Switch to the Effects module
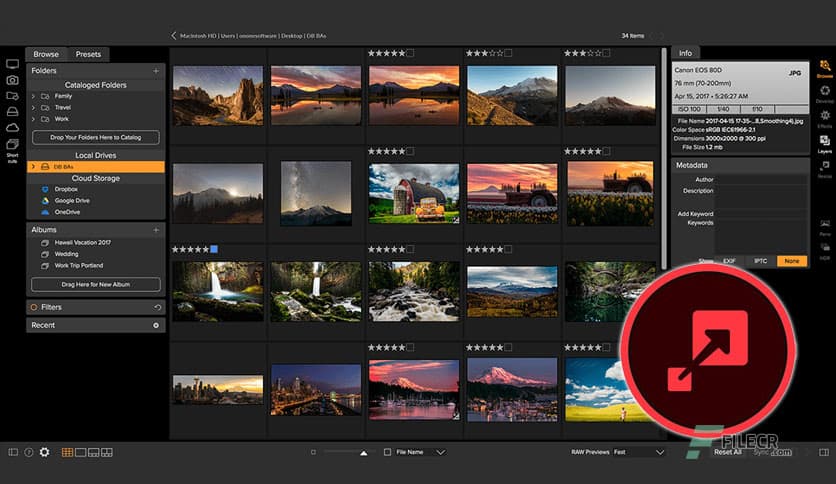Image resolution: width=836 pixels, height=484 pixels. 824,119
